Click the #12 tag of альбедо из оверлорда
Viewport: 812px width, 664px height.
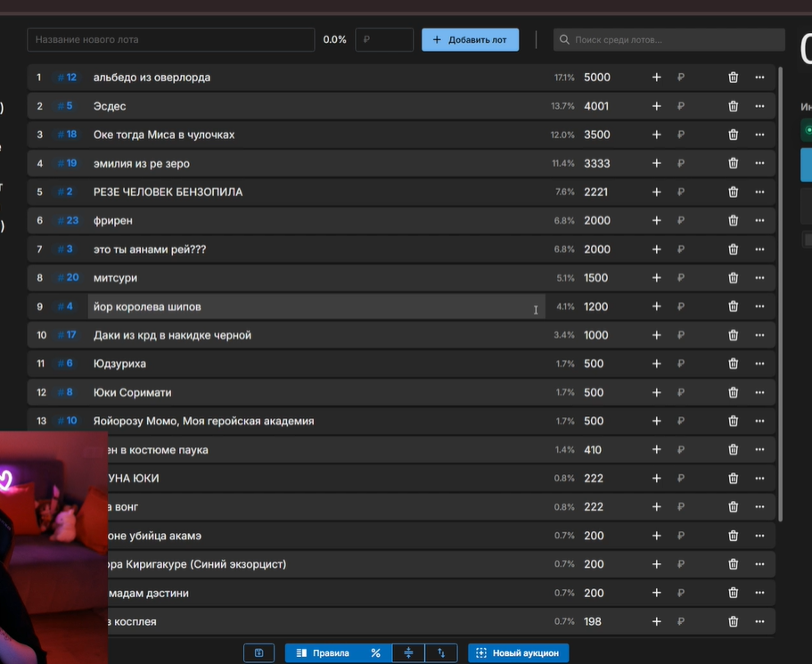point(67,78)
